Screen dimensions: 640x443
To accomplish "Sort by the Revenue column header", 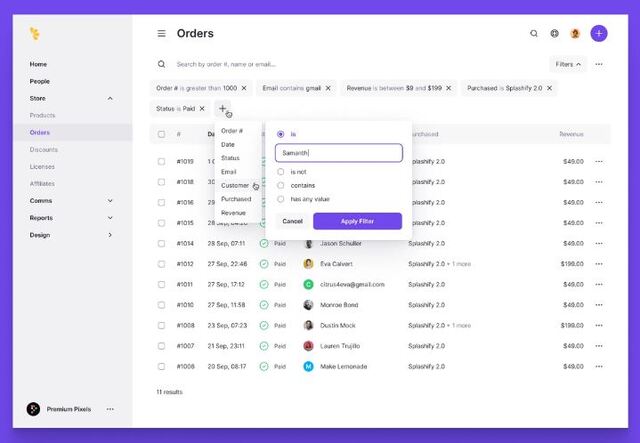I will click(x=571, y=134).
